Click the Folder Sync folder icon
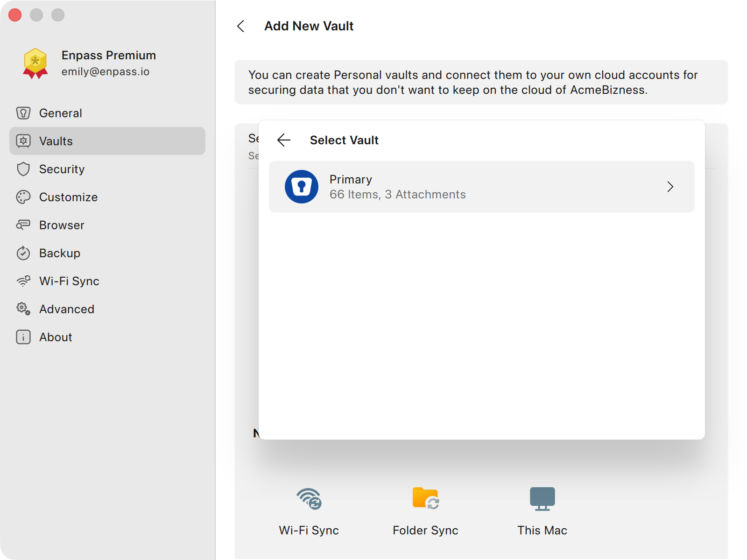The width and height of the screenshot is (747, 560). click(426, 498)
